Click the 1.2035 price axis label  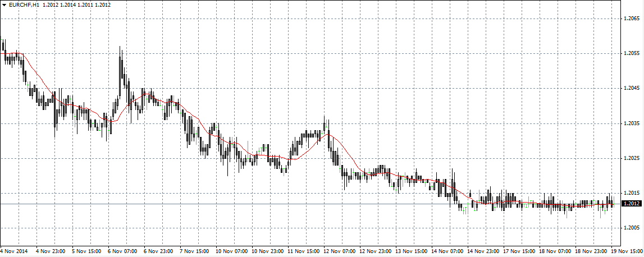[x=631, y=123]
